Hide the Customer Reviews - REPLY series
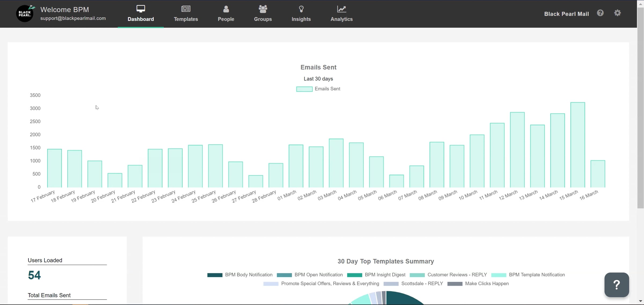 pyautogui.click(x=448, y=275)
